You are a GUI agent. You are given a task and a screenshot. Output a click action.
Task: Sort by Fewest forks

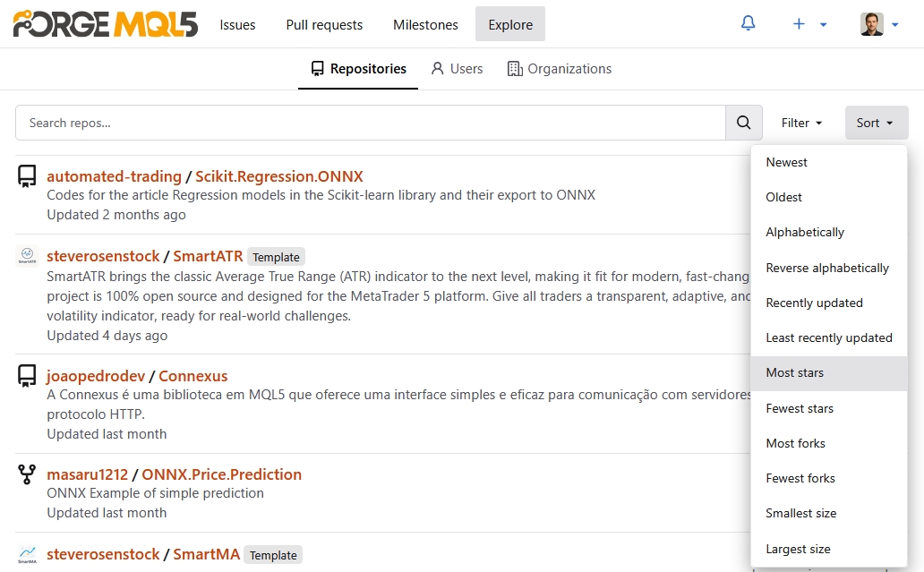point(828,478)
